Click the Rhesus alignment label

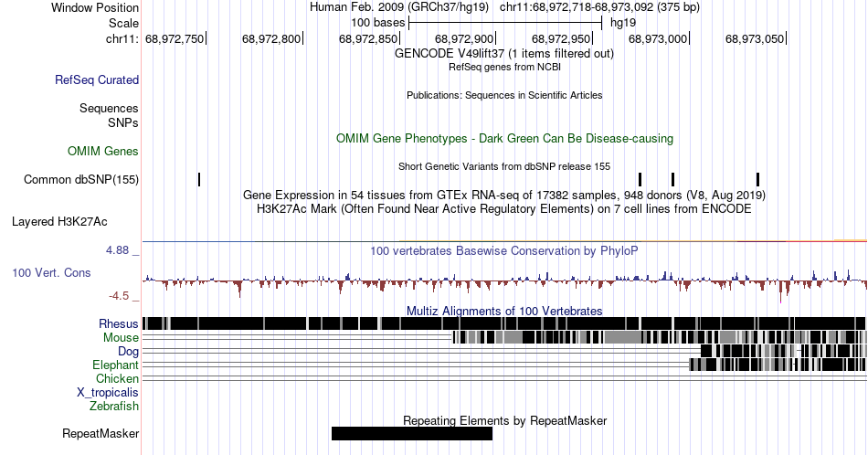pos(119,323)
